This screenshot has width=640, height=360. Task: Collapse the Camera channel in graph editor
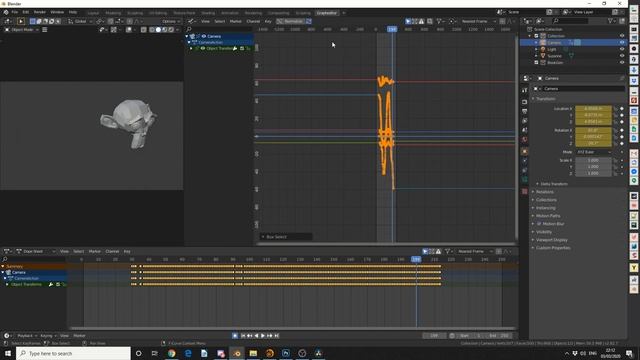point(187,36)
